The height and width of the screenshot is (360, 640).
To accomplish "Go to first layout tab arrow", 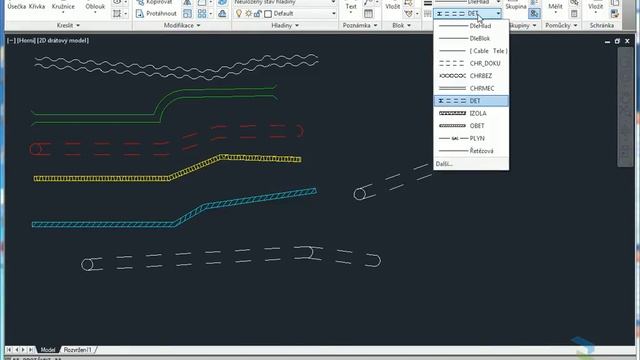I will pyautogui.click(x=9, y=350).
